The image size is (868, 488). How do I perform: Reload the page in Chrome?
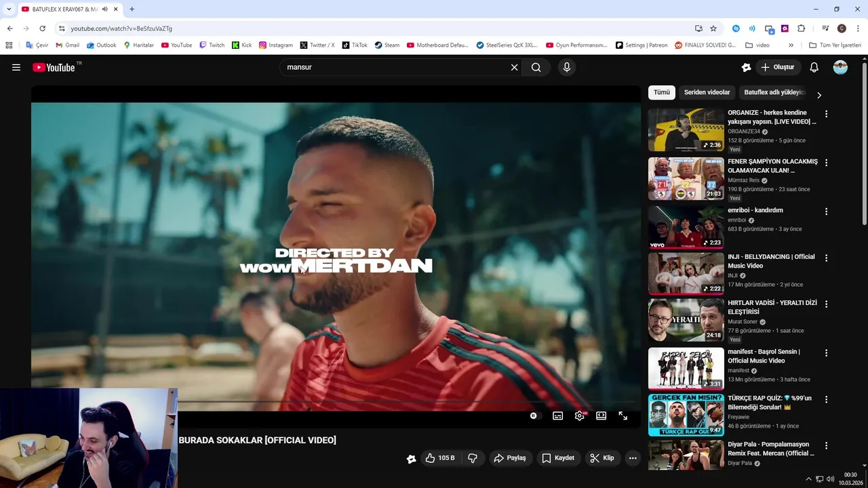[42, 28]
